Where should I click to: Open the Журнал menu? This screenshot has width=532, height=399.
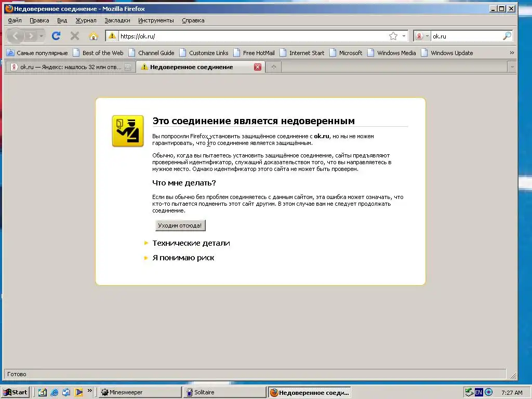[x=86, y=20]
